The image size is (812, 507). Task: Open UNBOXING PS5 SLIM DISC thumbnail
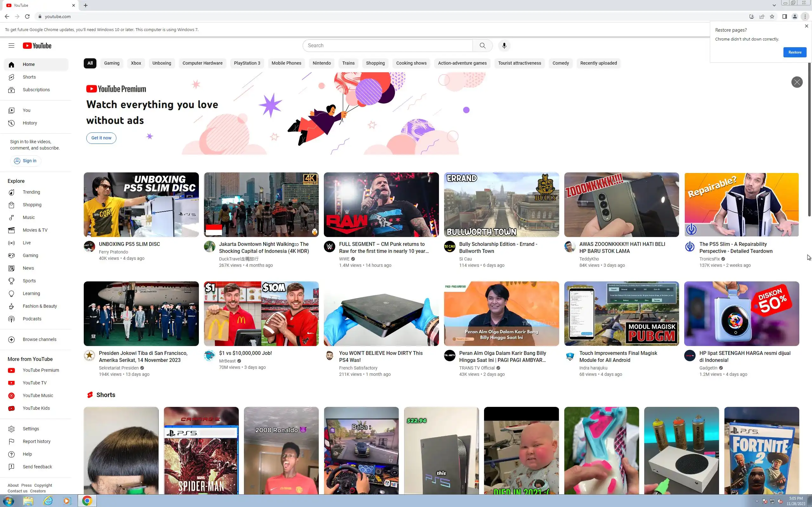click(x=141, y=205)
